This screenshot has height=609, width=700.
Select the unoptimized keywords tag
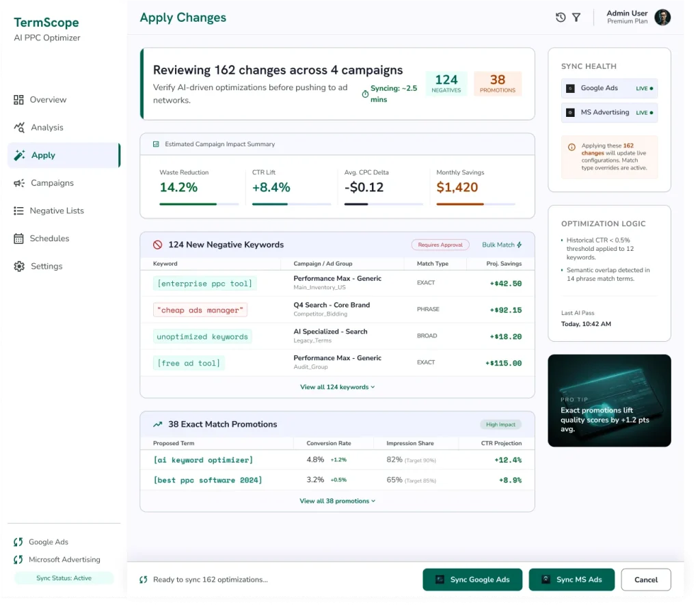202,337
